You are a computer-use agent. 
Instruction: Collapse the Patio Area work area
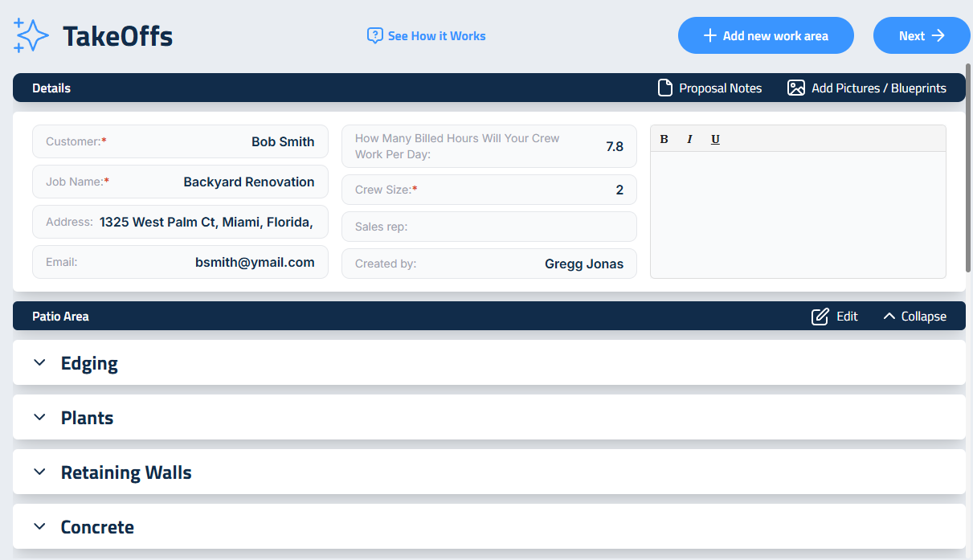point(914,317)
